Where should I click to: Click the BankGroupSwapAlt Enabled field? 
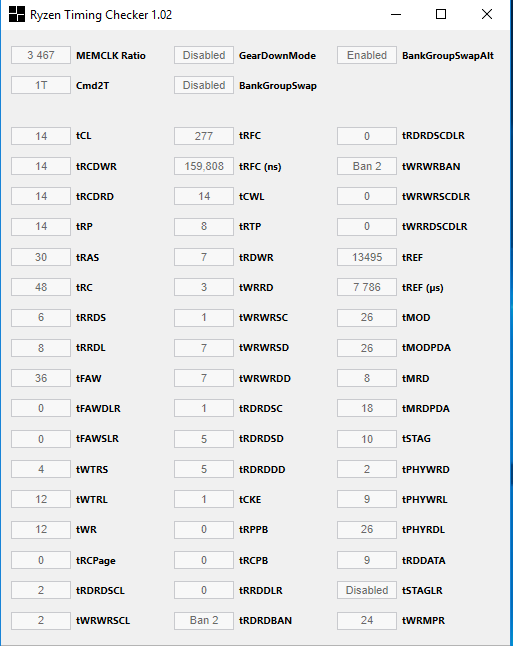tap(367, 55)
